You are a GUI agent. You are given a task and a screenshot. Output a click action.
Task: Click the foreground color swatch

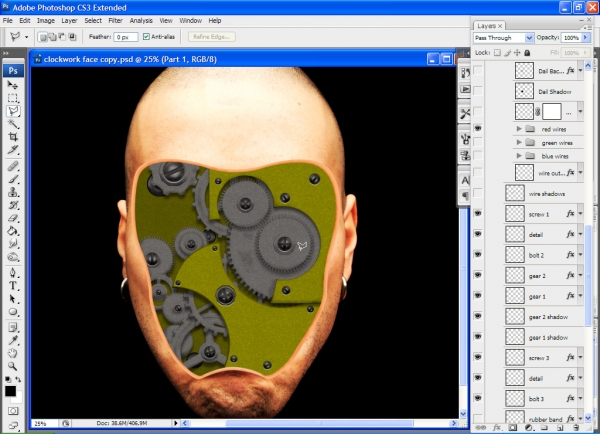tap(10, 391)
